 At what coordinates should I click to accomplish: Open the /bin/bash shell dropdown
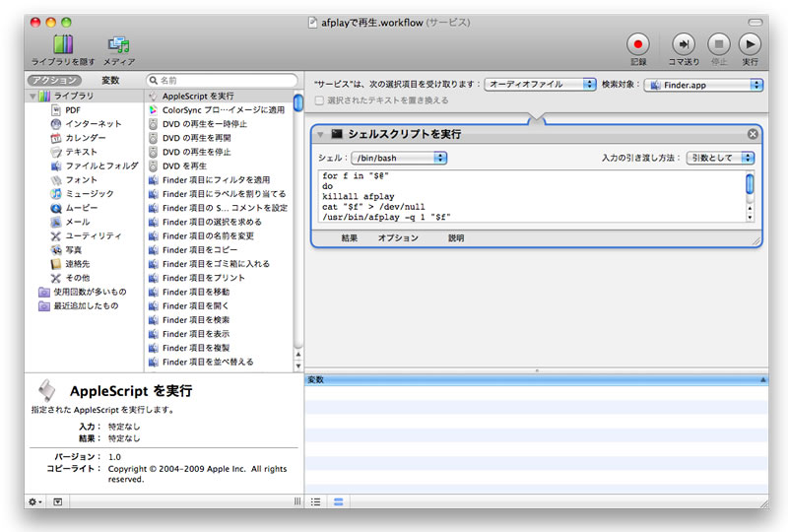click(399, 158)
